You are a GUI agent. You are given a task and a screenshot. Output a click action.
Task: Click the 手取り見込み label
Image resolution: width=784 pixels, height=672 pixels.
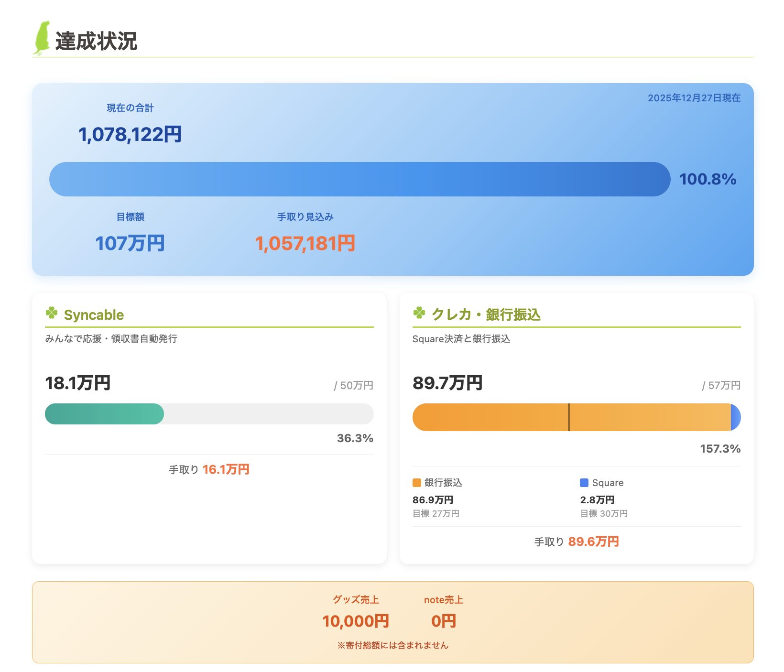pos(305,217)
